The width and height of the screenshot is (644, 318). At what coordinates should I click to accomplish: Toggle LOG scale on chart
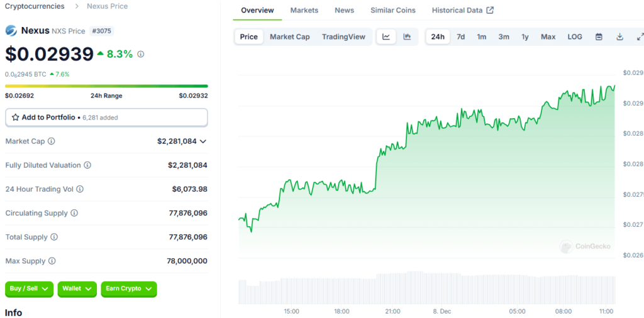click(575, 36)
